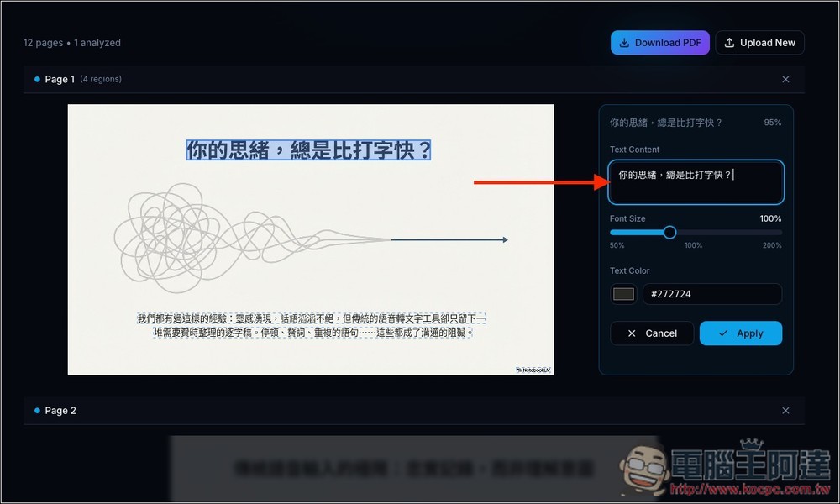This screenshot has width=840, height=504.
Task: Apply the text edits
Action: click(741, 333)
